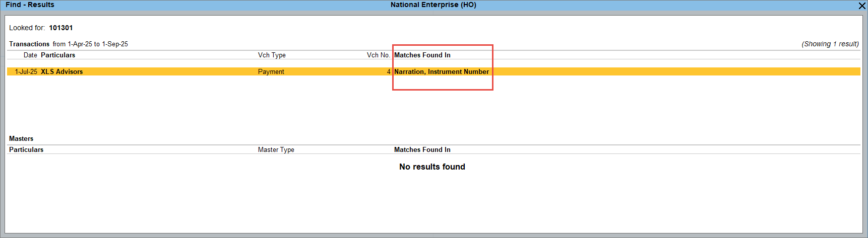Click the Vch Type column header
868x238 pixels.
click(x=272, y=55)
